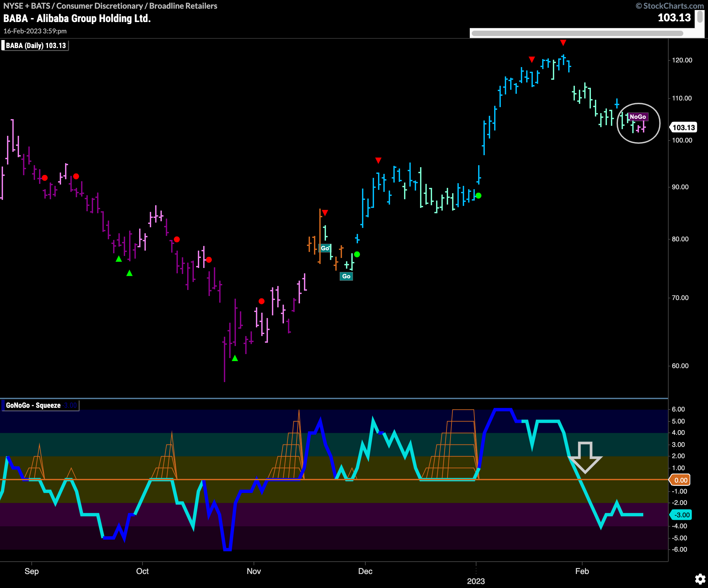Click the 80.00 price axis label
Viewport: 708px width, 588px height.
(x=680, y=239)
